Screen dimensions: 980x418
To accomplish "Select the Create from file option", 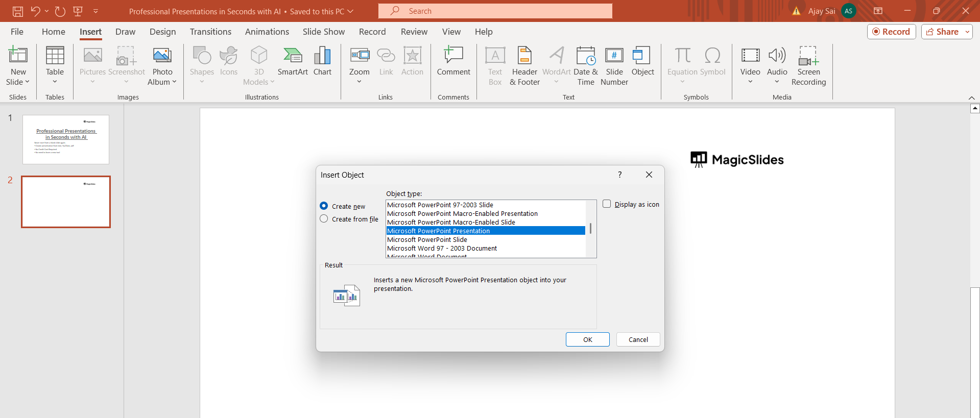I will point(324,218).
